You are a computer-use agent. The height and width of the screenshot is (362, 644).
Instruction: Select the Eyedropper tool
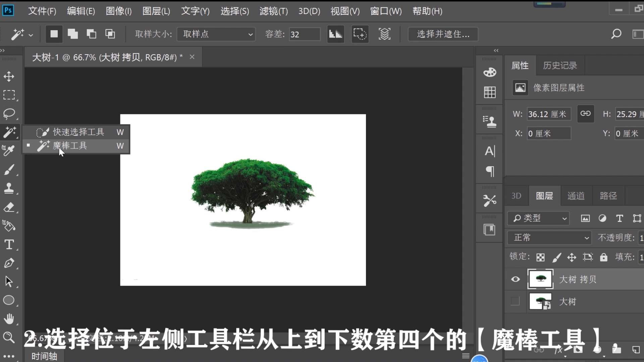[9, 151]
